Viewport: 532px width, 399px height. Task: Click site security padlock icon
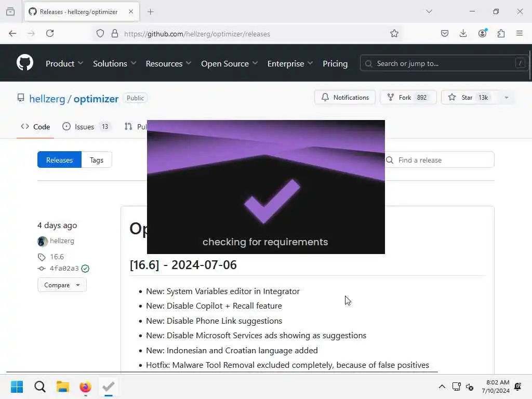click(x=115, y=33)
